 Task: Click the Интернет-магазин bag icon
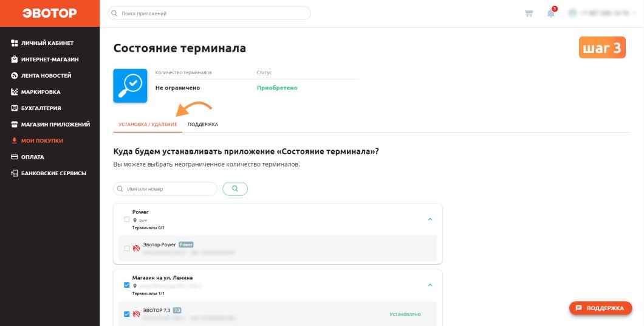pos(15,59)
